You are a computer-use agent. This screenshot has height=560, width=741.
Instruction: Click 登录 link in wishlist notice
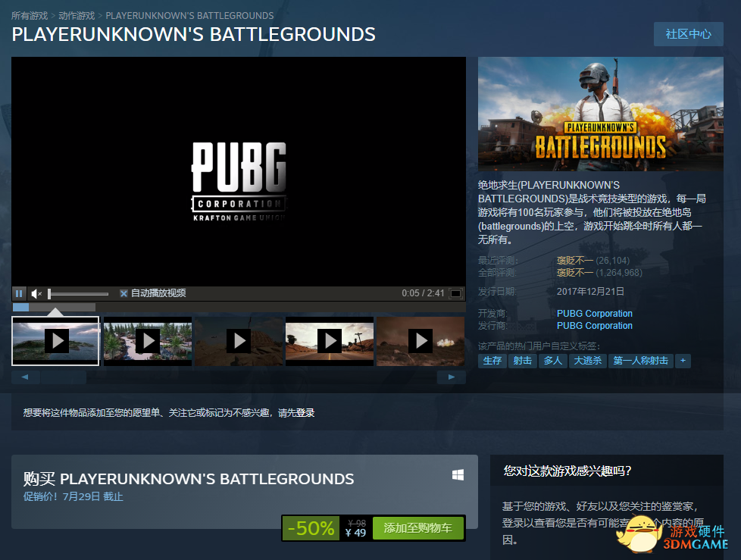(305, 413)
